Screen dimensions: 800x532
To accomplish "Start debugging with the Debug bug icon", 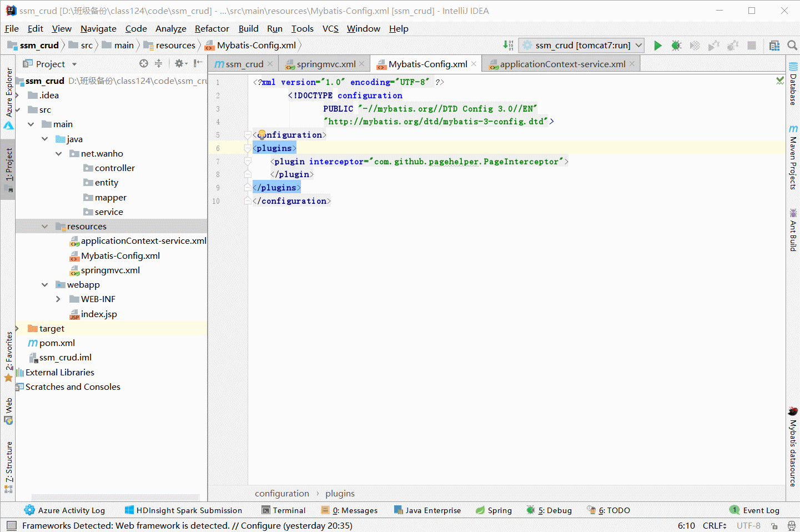I will pos(676,46).
